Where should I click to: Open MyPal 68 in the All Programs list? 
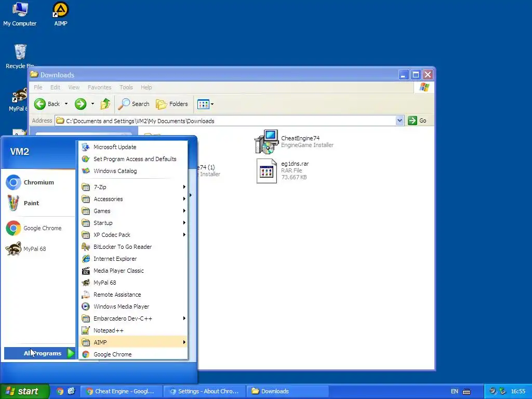pyautogui.click(x=133, y=283)
